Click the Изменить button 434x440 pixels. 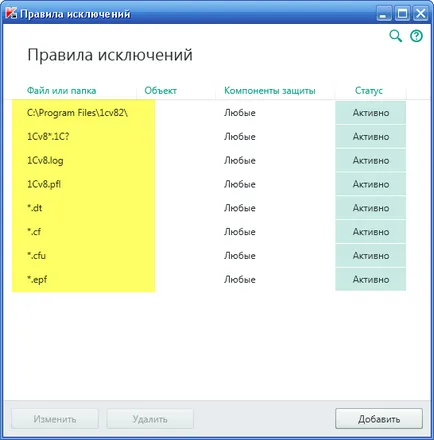55,419
